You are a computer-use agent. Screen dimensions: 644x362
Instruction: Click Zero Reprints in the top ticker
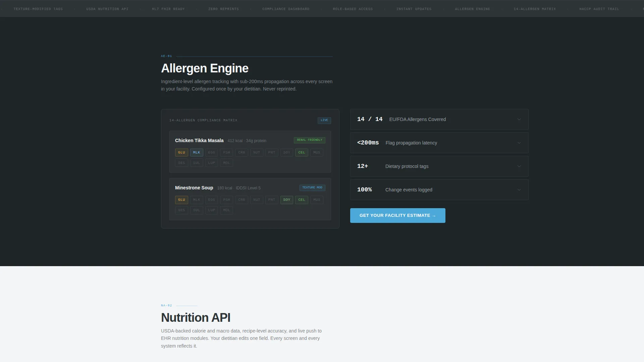224,9
